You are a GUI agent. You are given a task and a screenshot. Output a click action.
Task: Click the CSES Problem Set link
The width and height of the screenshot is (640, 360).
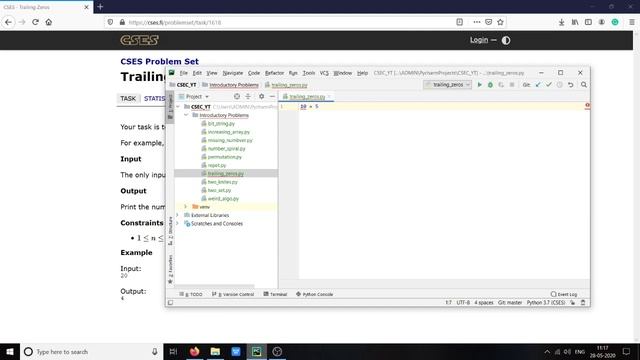(x=159, y=61)
